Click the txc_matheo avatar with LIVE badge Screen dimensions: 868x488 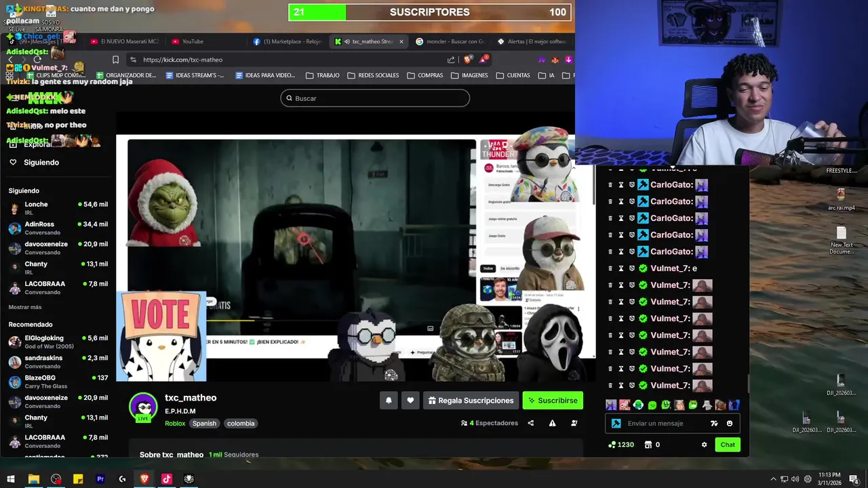pyautogui.click(x=143, y=407)
